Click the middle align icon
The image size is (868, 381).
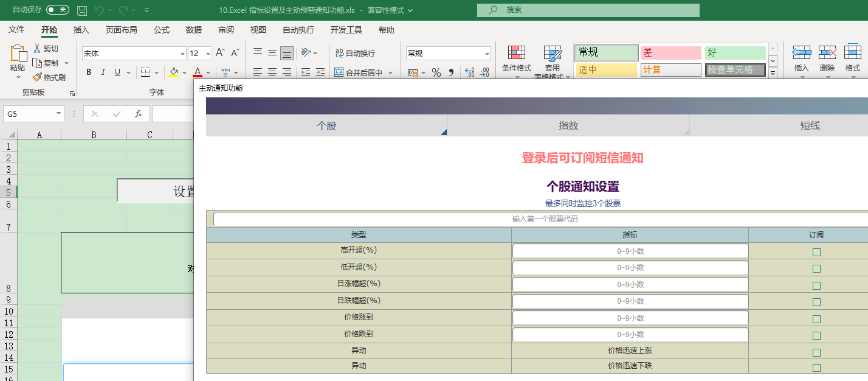point(272,53)
